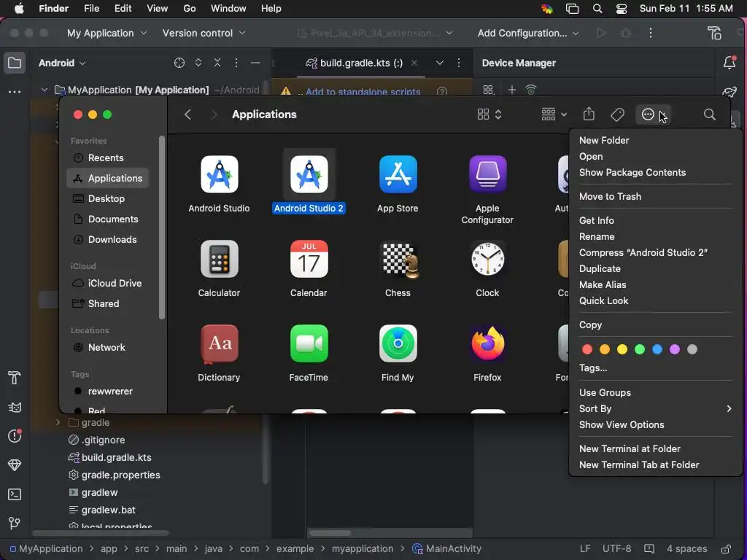Select the Calendar app icon
Viewport: 747px width, 560px height.
pos(309,259)
